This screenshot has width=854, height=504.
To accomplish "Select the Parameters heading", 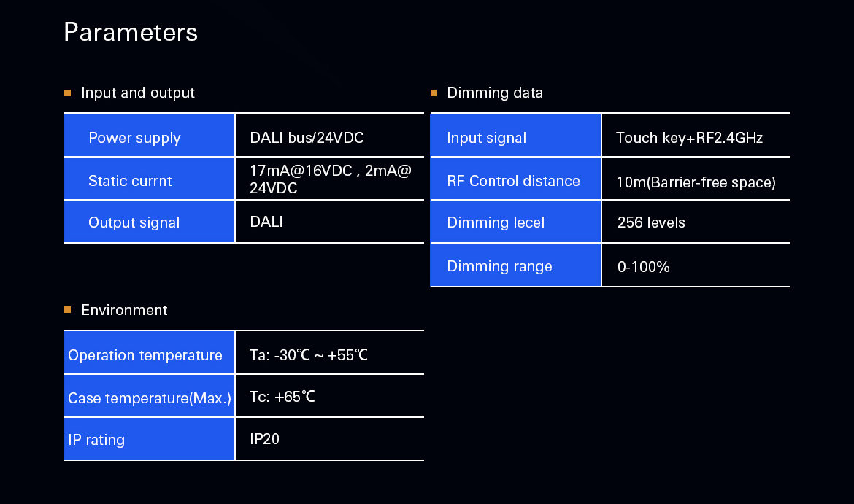I will point(131,33).
